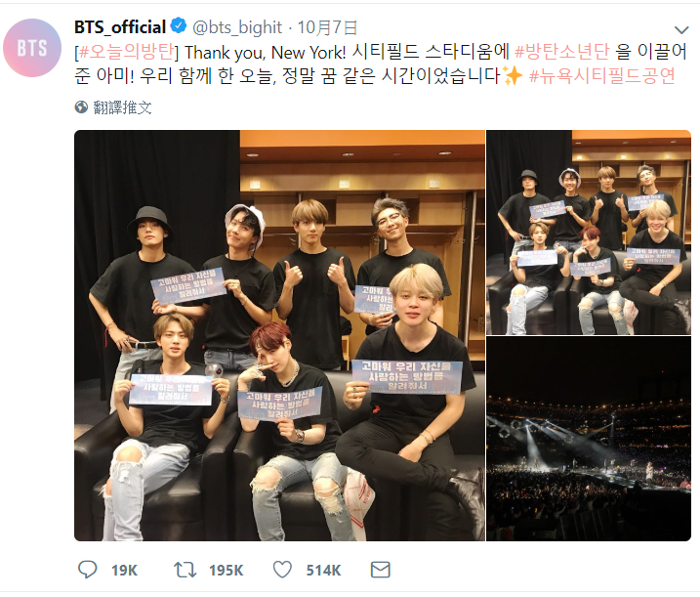
Task: Click the envelope direct message icon
Action: (381, 570)
